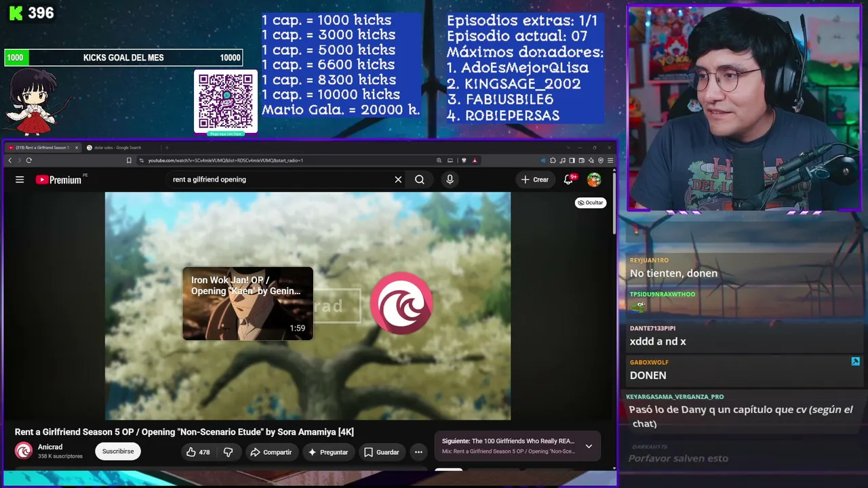Viewport: 868px width, 488px height.
Task: Open the Iron Wok Jan OP suggested video
Action: click(x=248, y=303)
